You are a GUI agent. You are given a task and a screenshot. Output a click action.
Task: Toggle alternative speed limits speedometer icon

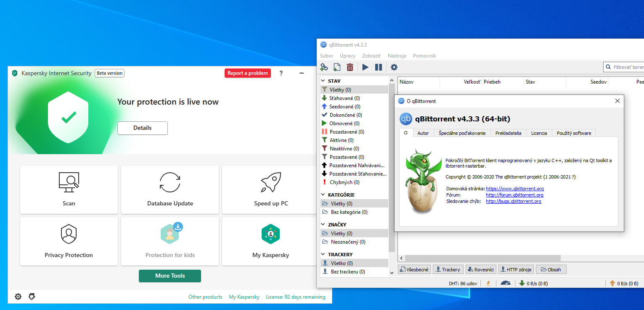click(506, 283)
